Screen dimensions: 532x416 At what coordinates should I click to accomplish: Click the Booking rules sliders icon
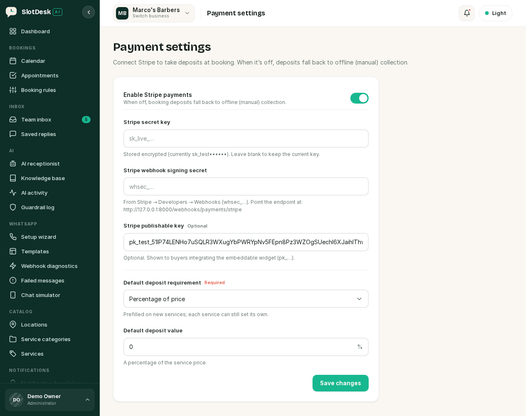13,90
